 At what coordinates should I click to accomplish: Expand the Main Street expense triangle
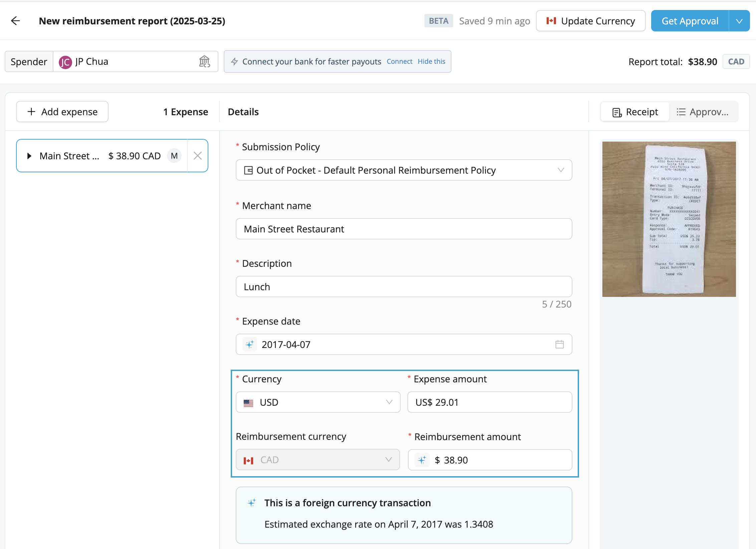click(29, 156)
